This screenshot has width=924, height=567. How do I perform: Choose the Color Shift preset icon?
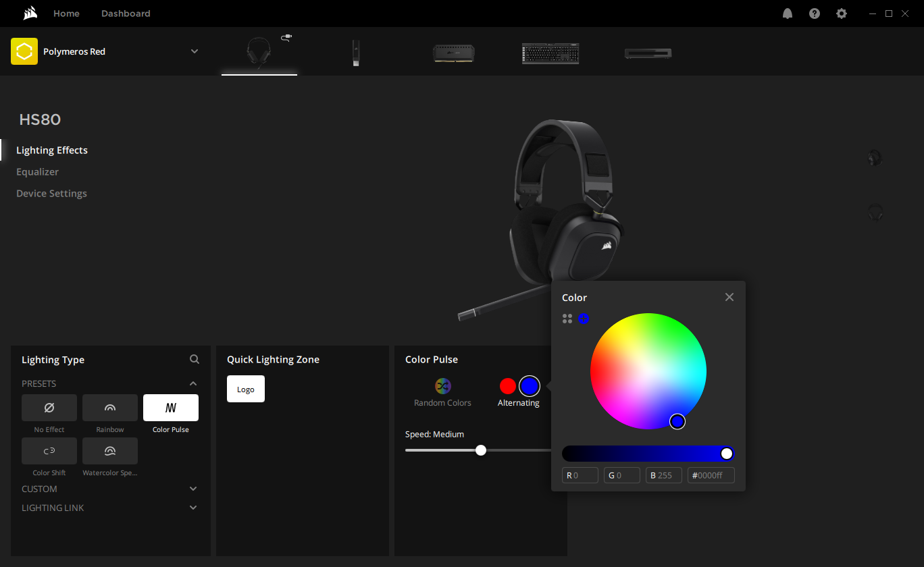[49, 451]
